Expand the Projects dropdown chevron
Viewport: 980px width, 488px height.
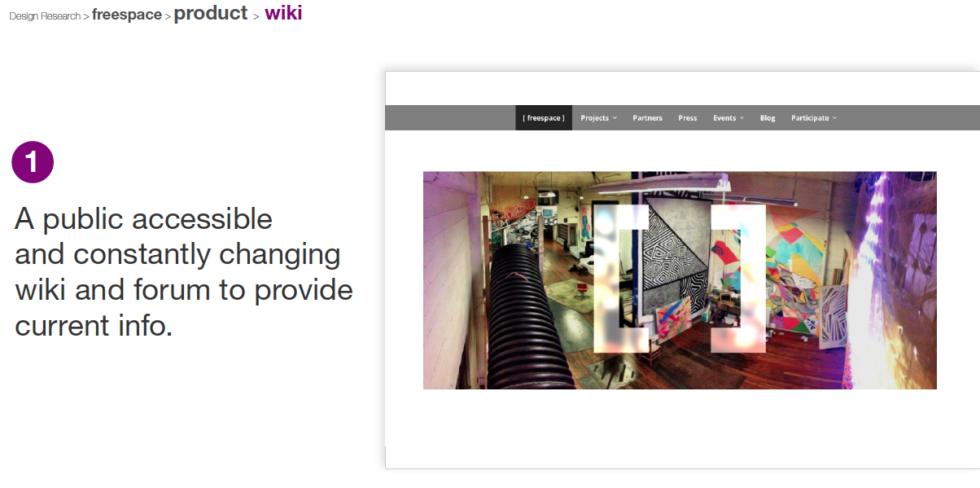[615, 118]
